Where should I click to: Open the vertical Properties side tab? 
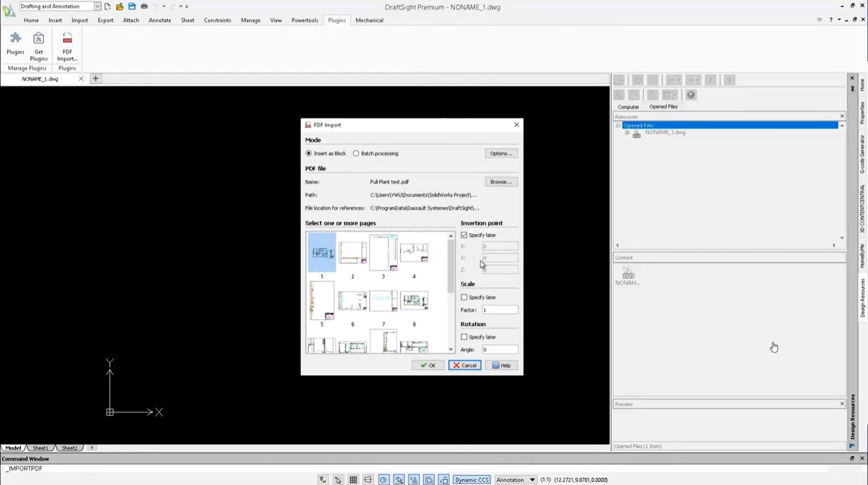tap(862, 113)
